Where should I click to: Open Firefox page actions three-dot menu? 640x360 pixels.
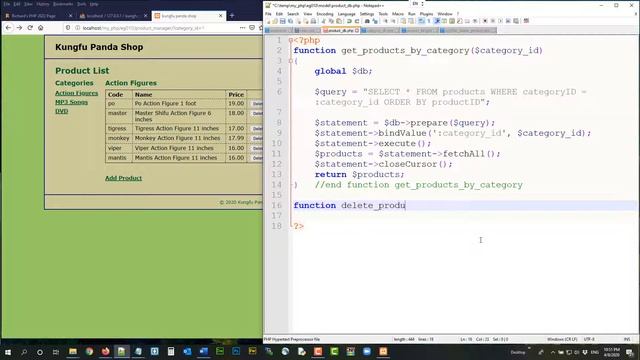(x=242, y=28)
